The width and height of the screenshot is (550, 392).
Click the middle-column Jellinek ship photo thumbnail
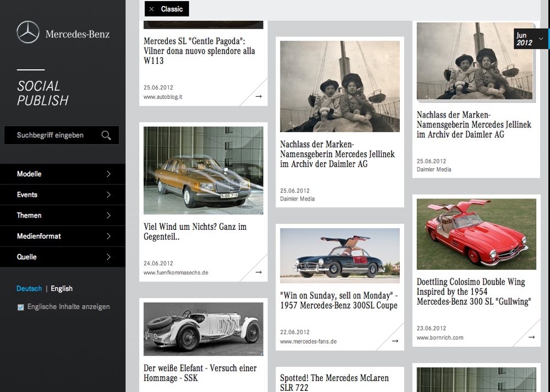coord(340,86)
